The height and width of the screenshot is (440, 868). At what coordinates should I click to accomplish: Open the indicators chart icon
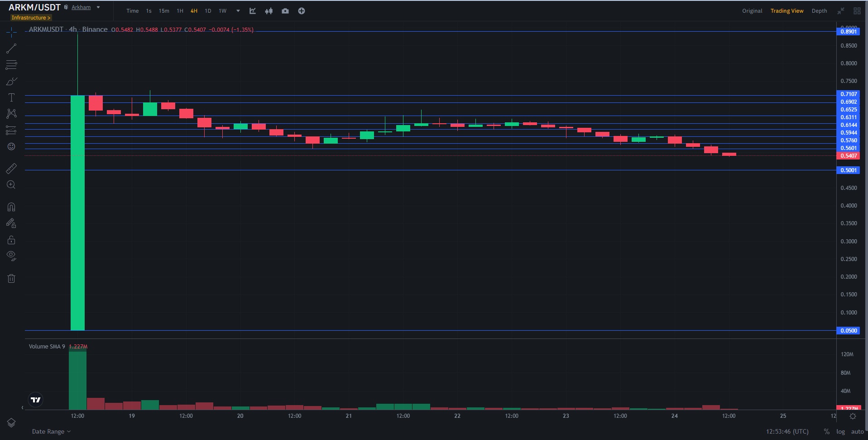tap(253, 11)
